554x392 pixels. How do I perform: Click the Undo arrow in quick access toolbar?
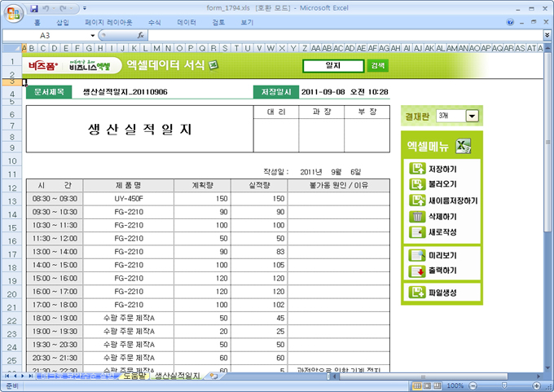(x=48, y=8)
